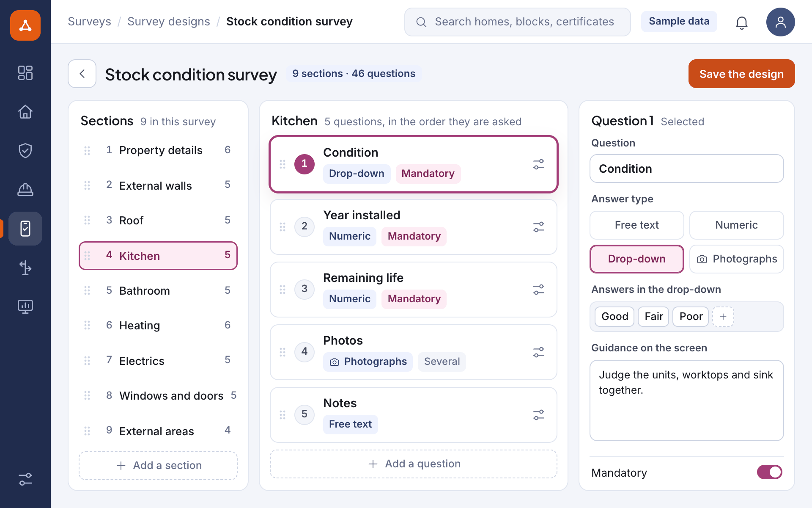
Task: Open the notifications bell
Action: pyautogui.click(x=742, y=22)
